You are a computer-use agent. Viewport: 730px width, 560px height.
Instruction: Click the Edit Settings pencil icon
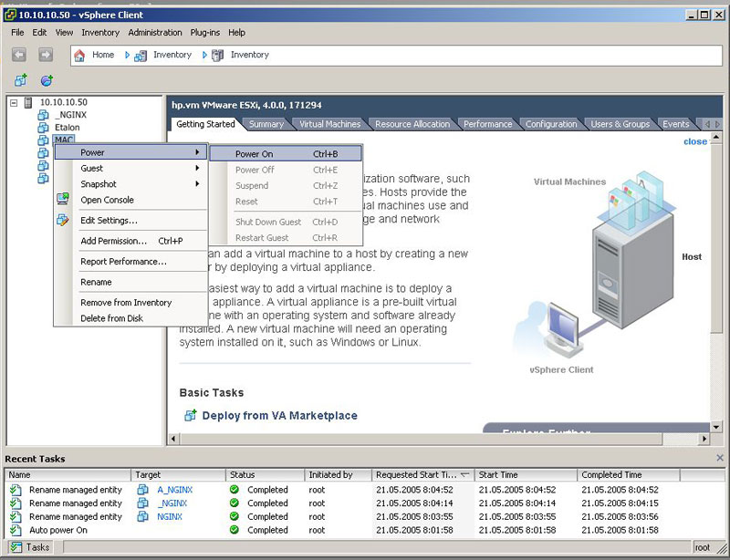pos(63,220)
